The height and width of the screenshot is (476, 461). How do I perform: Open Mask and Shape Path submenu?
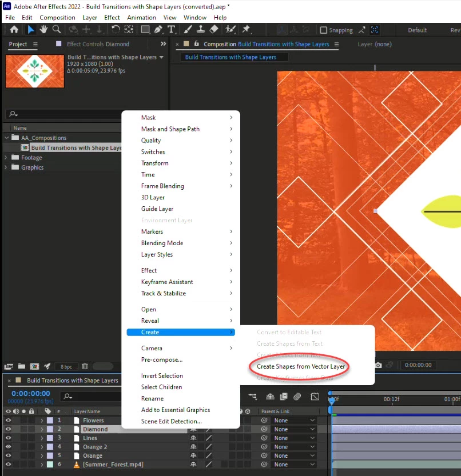[x=181, y=129]
